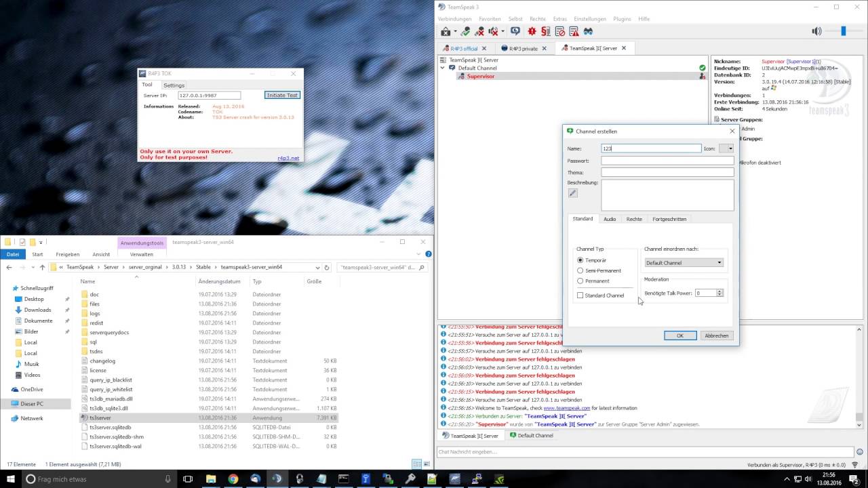
Task: Open www.teamspeak.com link in chat log
Action: [568, 408]
